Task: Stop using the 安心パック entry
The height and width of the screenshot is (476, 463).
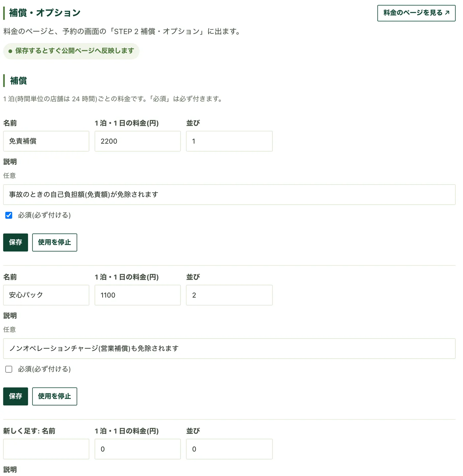Action: click(x=55, y=396)
